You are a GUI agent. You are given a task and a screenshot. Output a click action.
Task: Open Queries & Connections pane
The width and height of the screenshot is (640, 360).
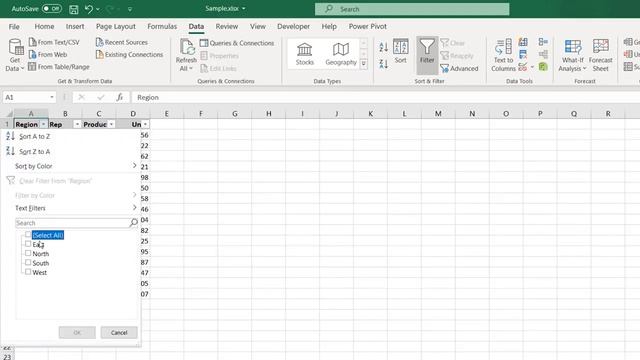(x=237, y=43)
